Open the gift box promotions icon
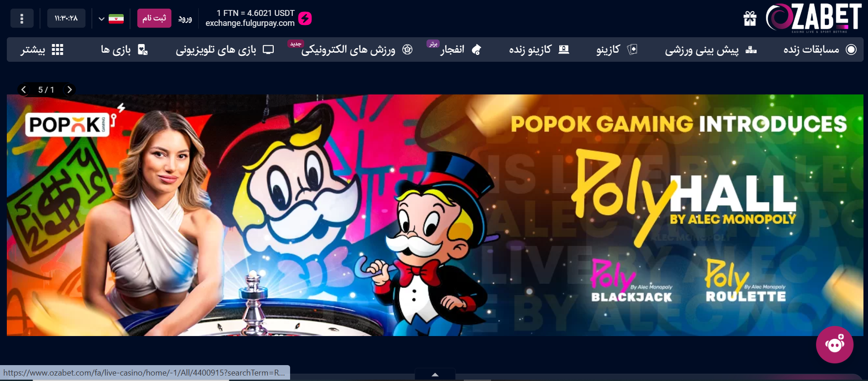 (750, 19)
